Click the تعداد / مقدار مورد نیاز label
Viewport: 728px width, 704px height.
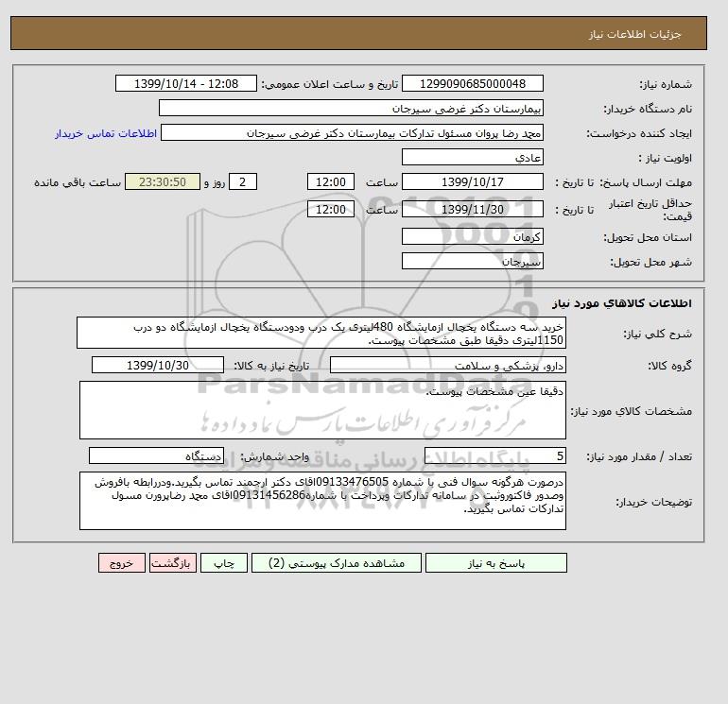[639, 457]
